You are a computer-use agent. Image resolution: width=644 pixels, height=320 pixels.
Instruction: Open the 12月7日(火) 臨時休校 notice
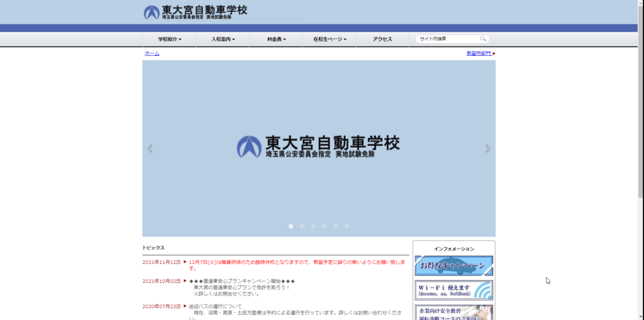coord(297,265)
